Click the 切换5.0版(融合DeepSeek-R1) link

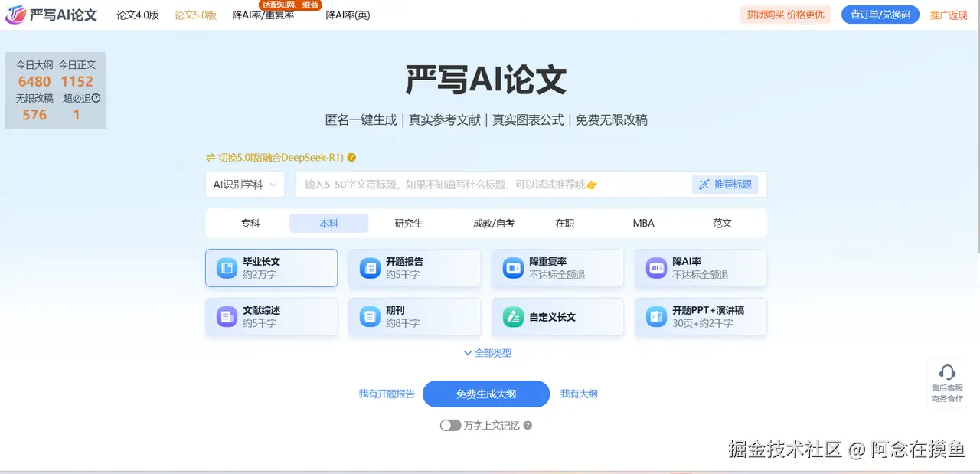(x=280, y=158)
